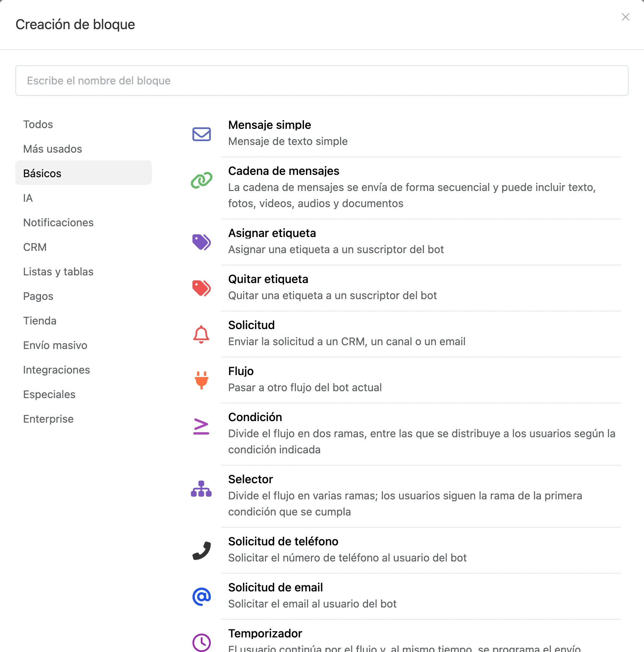This screenshot has height=652, width=644.
Task: Select the Condición block title
Action: click(x=255, y=417)
